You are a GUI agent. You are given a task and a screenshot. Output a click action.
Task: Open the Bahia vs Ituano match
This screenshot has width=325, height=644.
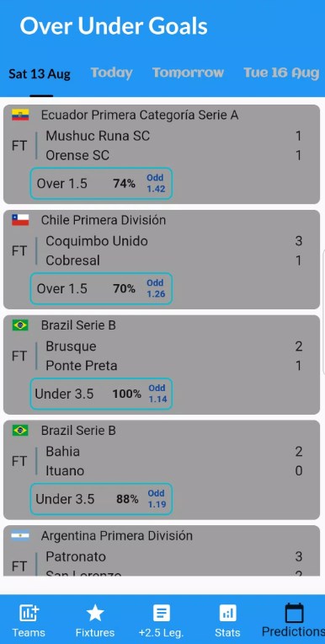point(162,470)
